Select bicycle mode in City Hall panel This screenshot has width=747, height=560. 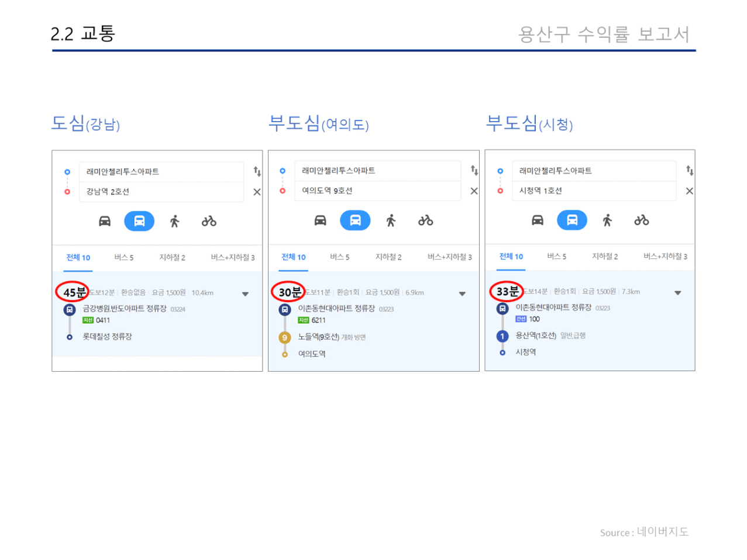[642, 220]
